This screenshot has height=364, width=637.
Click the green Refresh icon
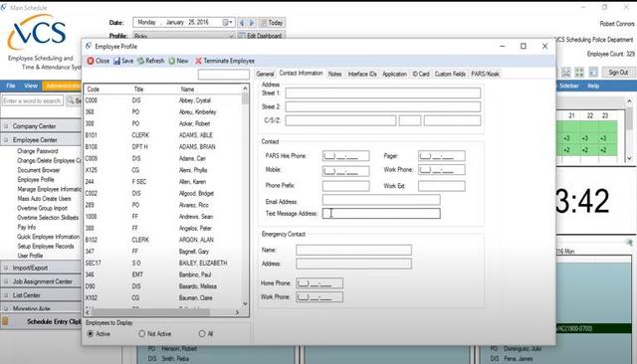(140, 61)
